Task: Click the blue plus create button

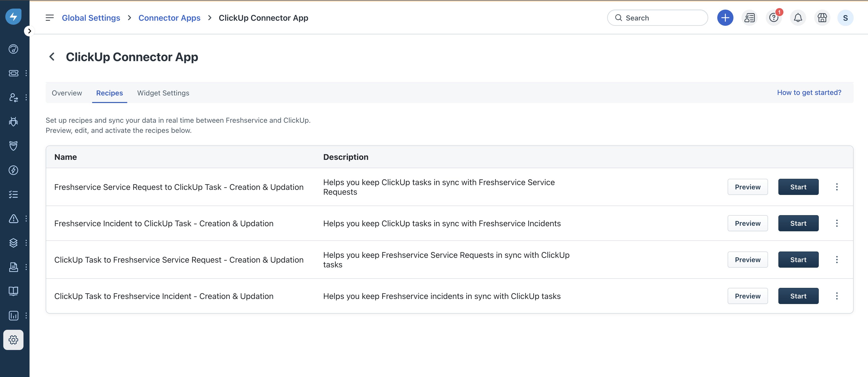Action: click(725, 18)
